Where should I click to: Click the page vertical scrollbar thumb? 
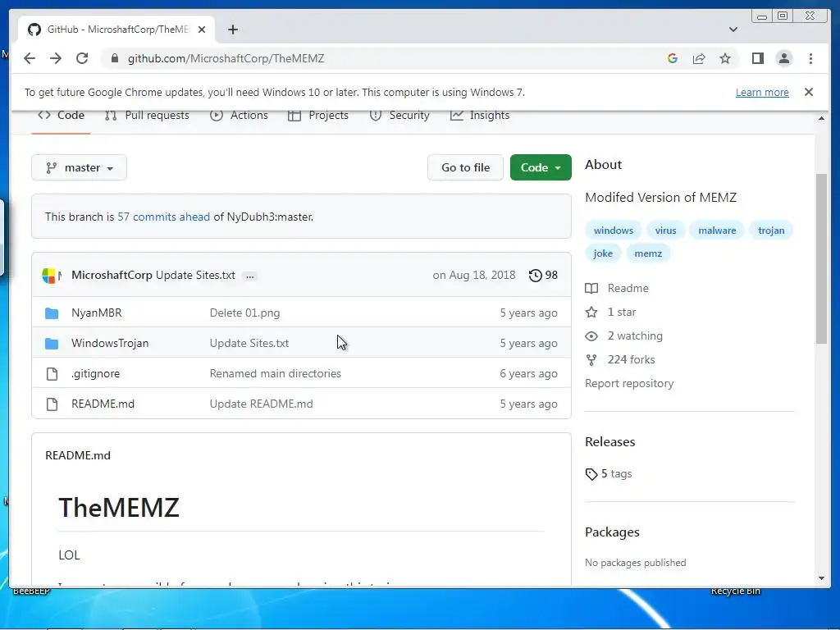click(x=821, y=258)
